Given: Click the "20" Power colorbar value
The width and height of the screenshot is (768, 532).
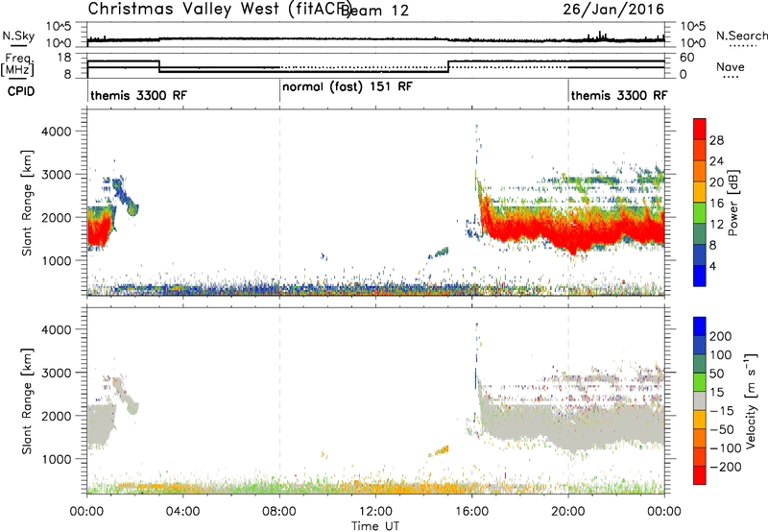Looking at the screenshot, I should [x=716, y=182].
